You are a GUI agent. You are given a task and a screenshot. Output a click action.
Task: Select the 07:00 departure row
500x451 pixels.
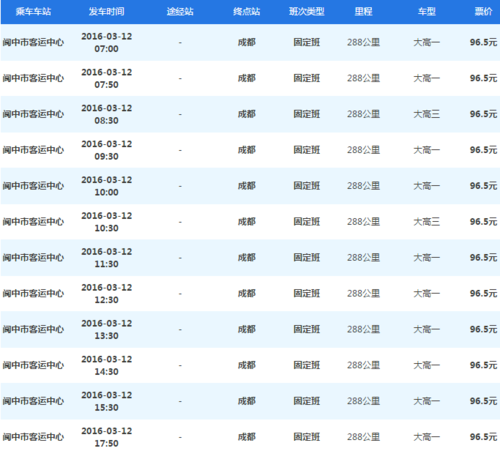click(250, 42)
